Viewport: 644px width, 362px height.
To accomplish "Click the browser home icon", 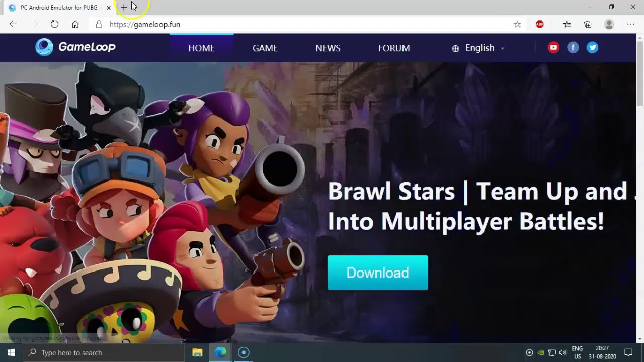I will (x=75, y=24).
